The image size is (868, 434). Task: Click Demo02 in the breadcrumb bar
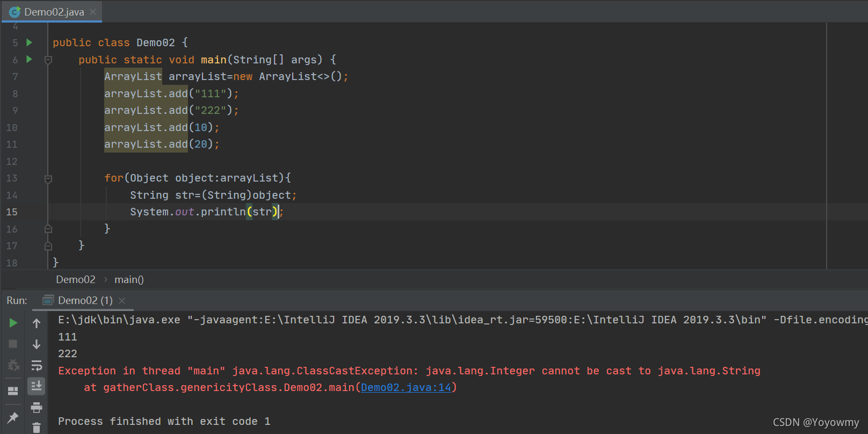pos(76,279)
